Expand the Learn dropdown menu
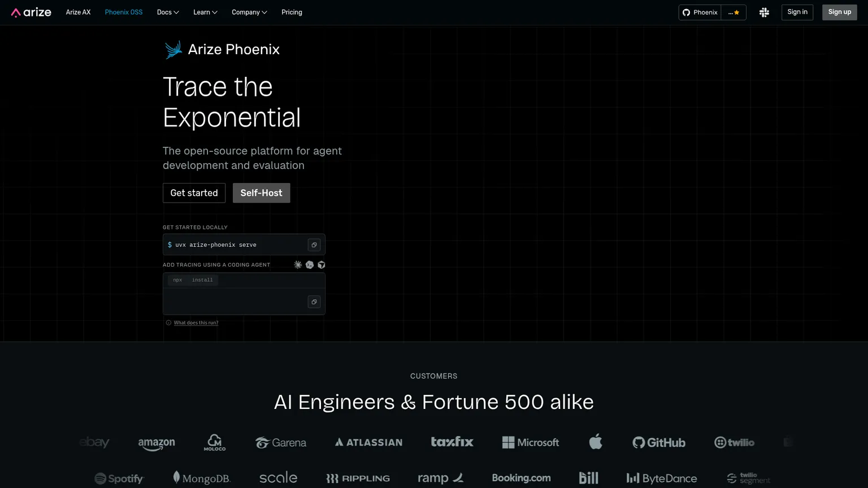Image resolution: width=868 pixels, height=488 pixels. pyautogui.click(x=205, y=12)
